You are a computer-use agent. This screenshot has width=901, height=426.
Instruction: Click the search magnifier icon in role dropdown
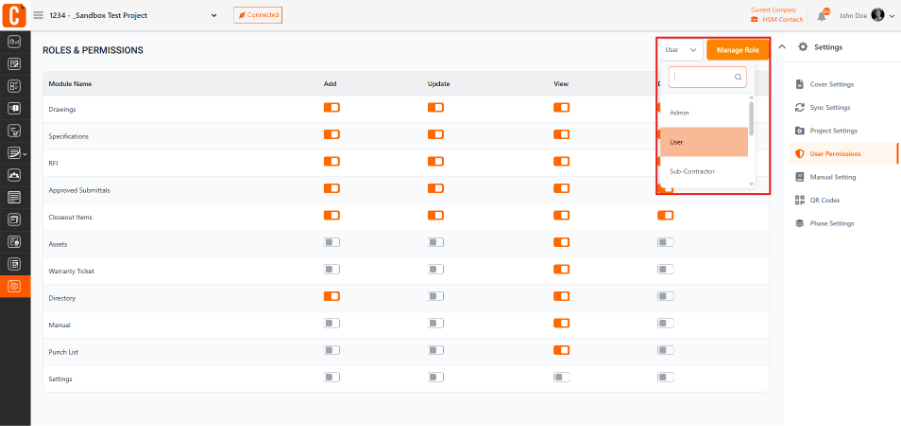[x=738, y=76]
